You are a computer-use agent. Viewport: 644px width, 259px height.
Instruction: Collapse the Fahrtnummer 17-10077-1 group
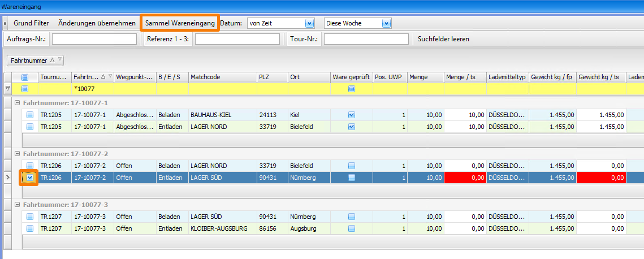[x=18, y=102]
